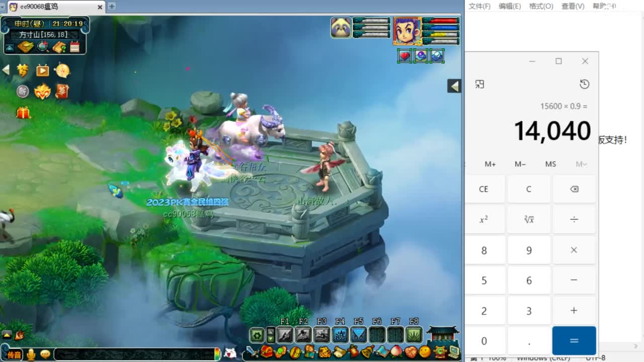Activate the F4 blue water skill
The width and height of the screenshot is (644, 362).
pos(340,334)
